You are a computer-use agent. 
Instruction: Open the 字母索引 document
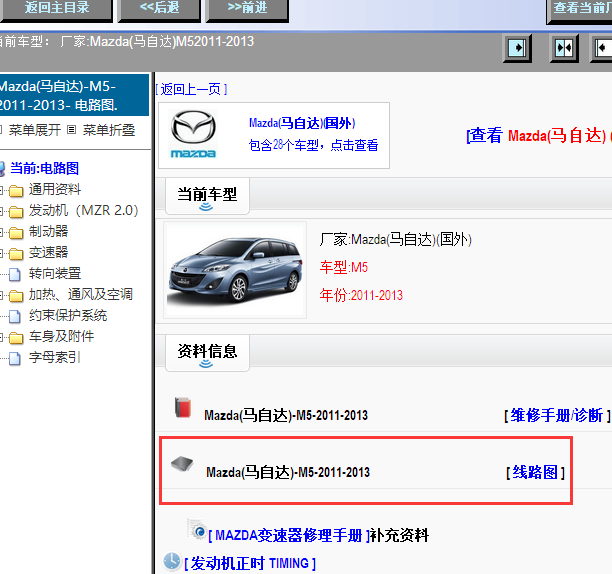[x=55, y=357]
